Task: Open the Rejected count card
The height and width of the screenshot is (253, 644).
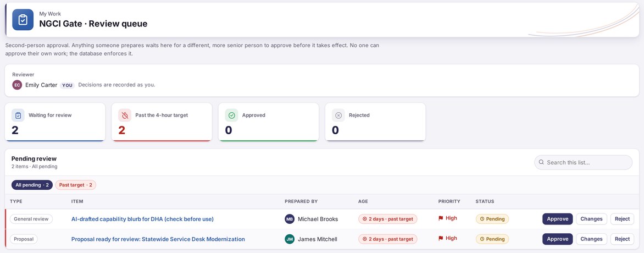Action: pyautogui.click(x=375, y=122)
